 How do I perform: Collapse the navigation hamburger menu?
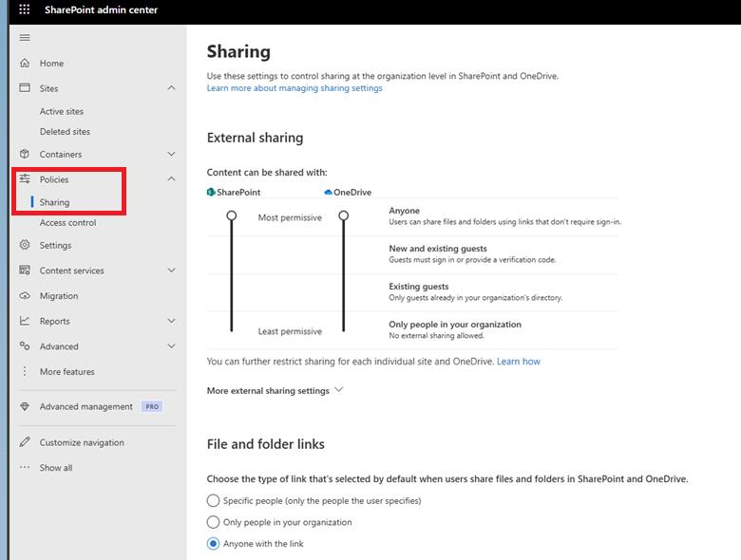25,38
